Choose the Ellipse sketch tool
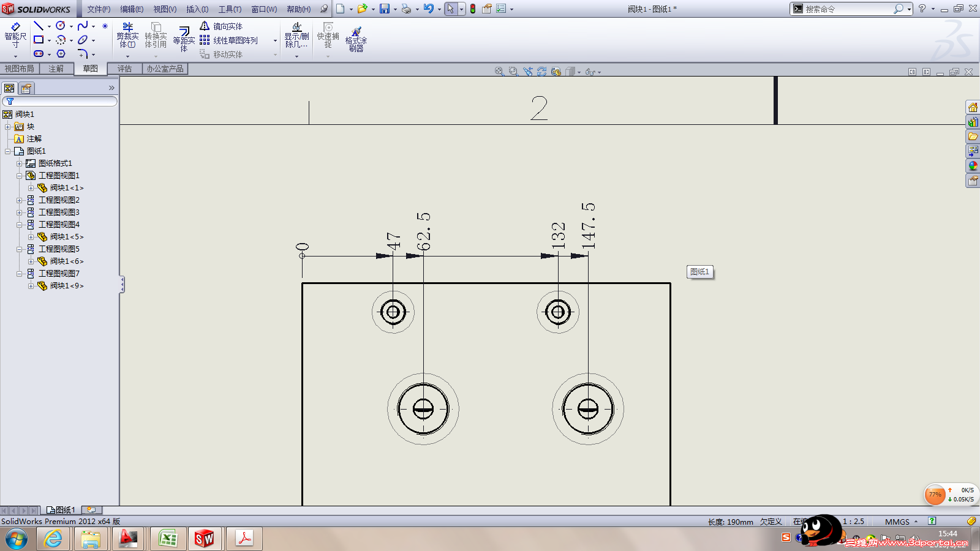 click(83, 40)
